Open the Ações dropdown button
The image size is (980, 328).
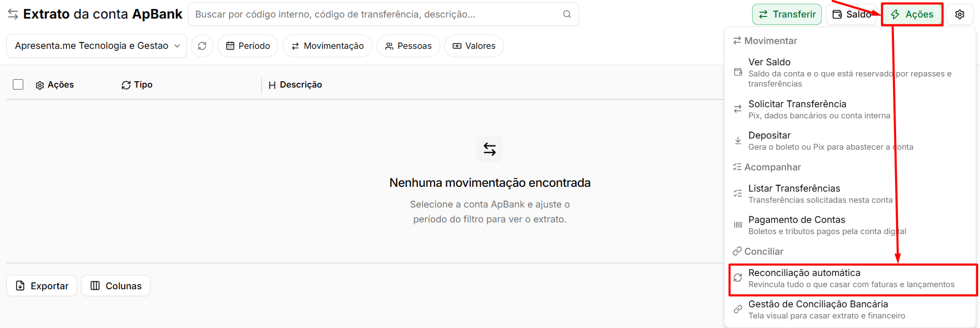pyautogui.click(x=912, y=14)
